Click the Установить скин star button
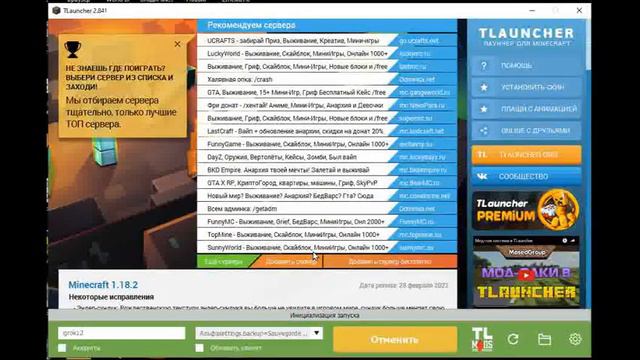The image size is (640, 360). tap(526, 87)
